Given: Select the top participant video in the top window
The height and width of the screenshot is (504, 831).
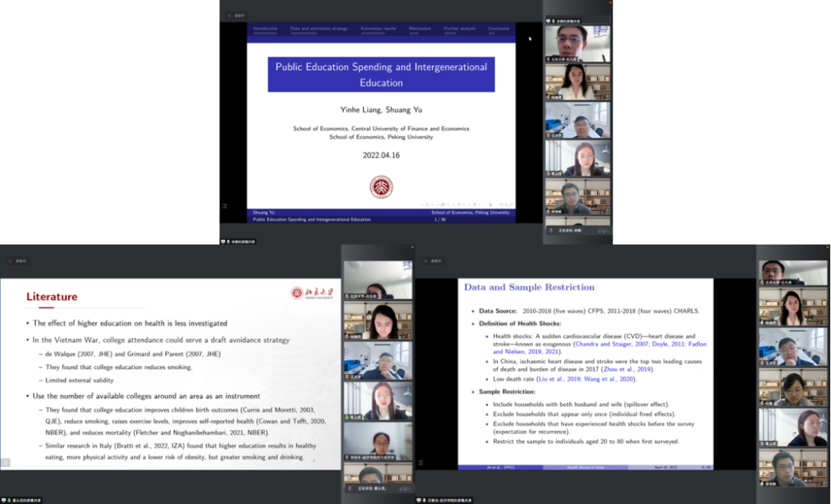Looking at the screenshot, I should pyautogui.click(x=577, y=44).
